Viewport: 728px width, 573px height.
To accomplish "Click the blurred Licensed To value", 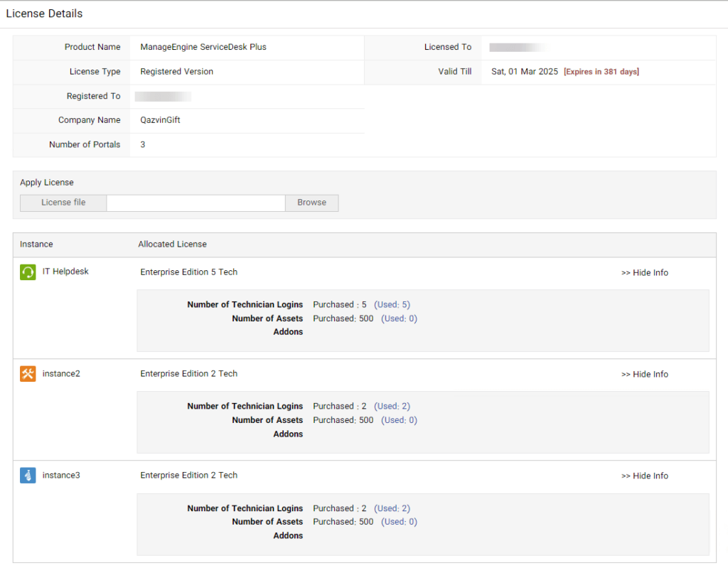I will point(518,48).
